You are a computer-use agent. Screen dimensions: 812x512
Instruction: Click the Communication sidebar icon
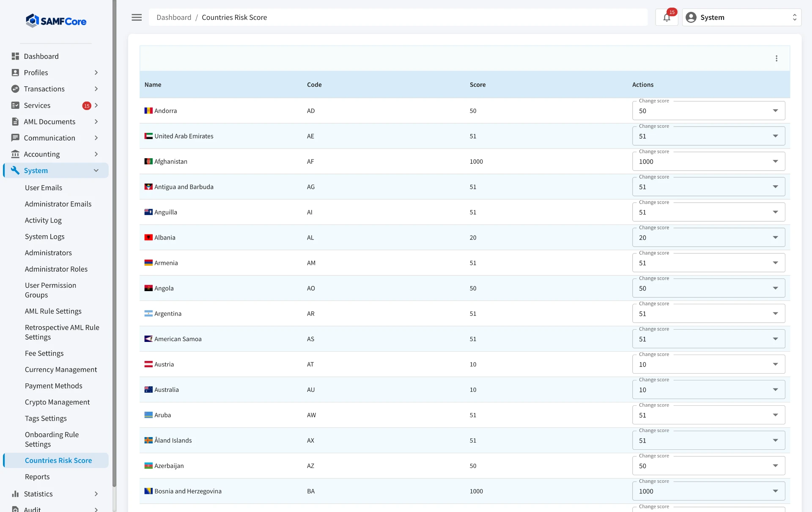tap(15, 138)
